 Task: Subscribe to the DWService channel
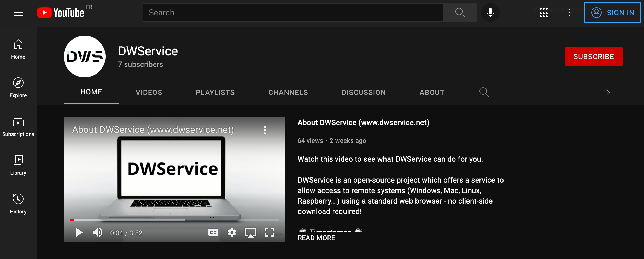(594, 57)
